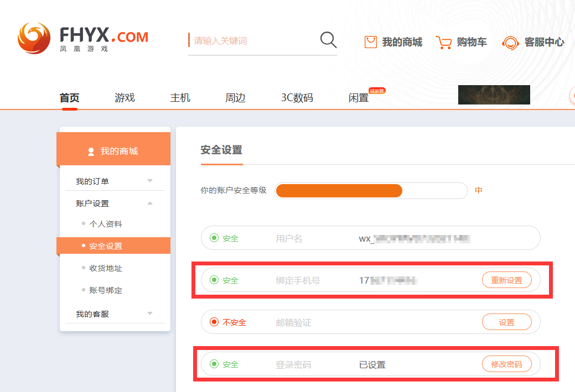Click green 安全 indicator beside 绑定手机号
The width and height of the screenshot is (575, 392).
tap(214, 280)
